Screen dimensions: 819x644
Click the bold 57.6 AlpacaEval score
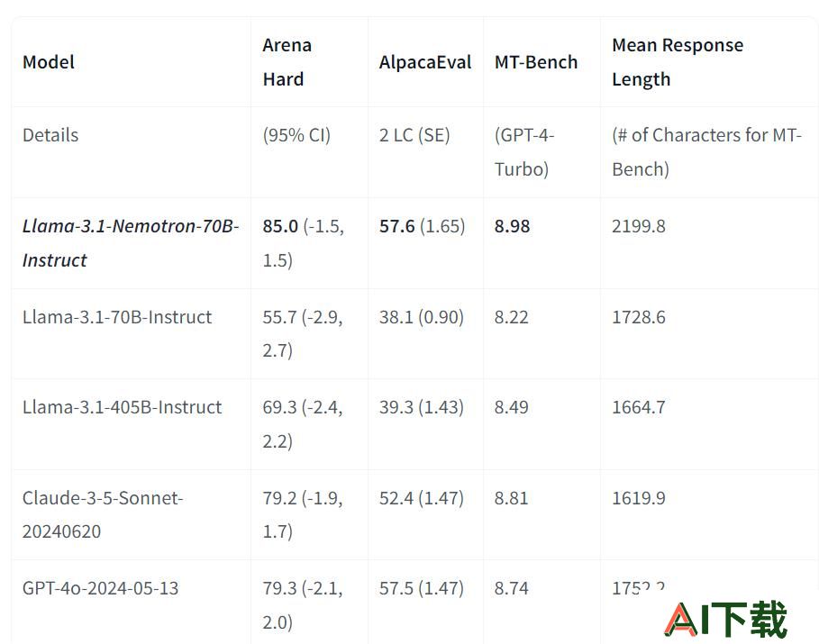(x=397, y=226)
